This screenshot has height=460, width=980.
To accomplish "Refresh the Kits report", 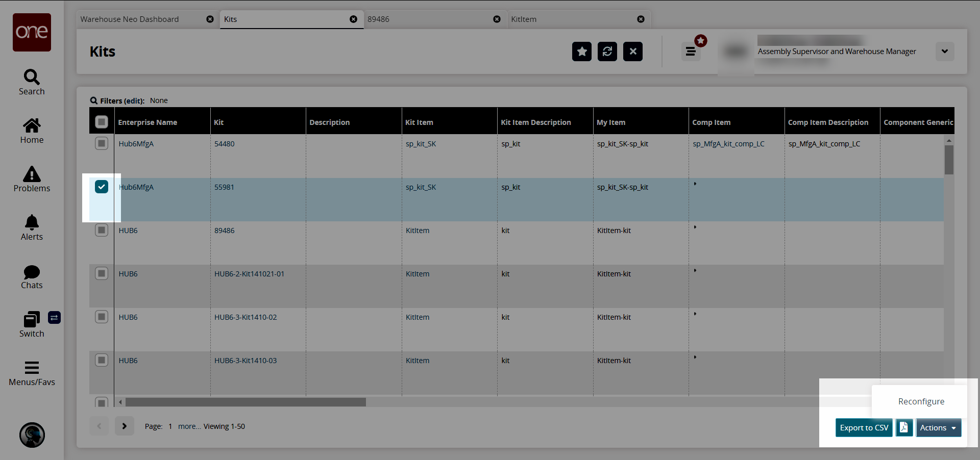I will 607,52.
